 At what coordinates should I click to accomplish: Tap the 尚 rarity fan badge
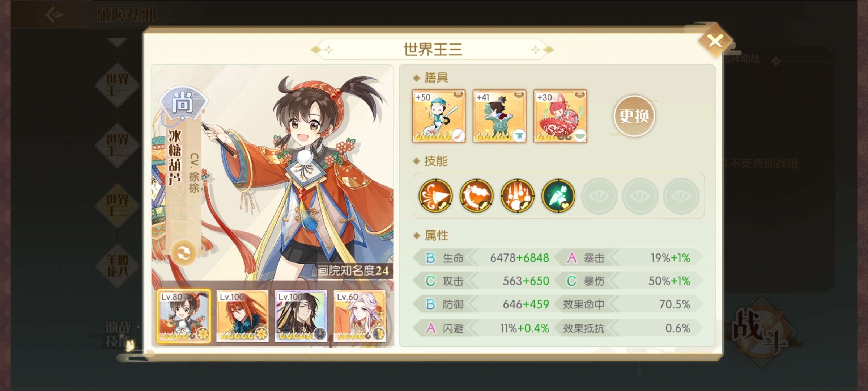point(183,104)
